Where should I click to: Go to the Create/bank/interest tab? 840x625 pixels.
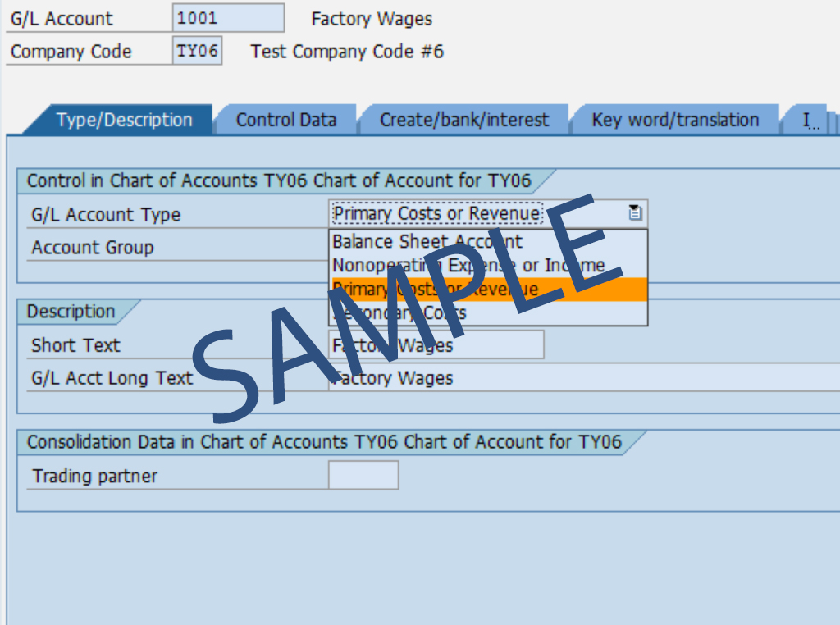pyautogui.click(x=463, y=120)
